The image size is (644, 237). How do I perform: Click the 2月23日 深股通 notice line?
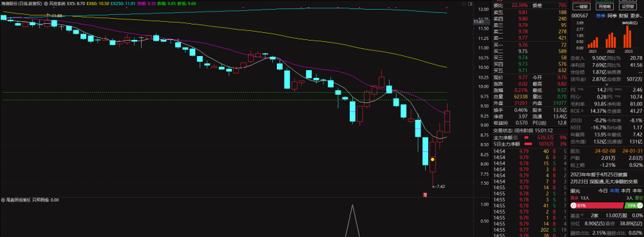coord(604,181)
